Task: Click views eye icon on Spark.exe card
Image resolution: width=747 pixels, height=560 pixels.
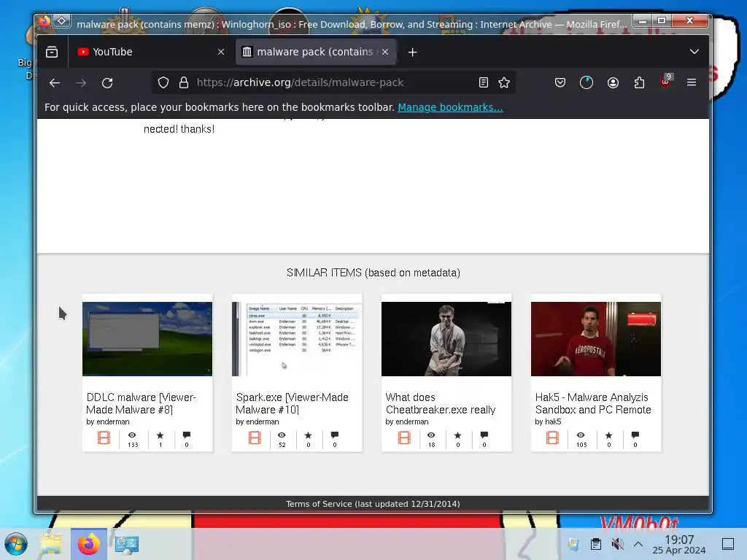Action: pos(282,435)
